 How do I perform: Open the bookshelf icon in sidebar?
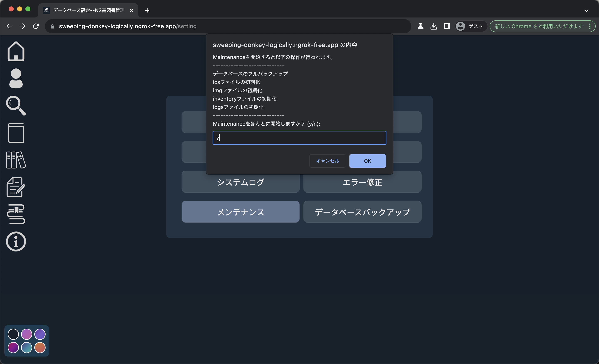(x=16, y=160)
